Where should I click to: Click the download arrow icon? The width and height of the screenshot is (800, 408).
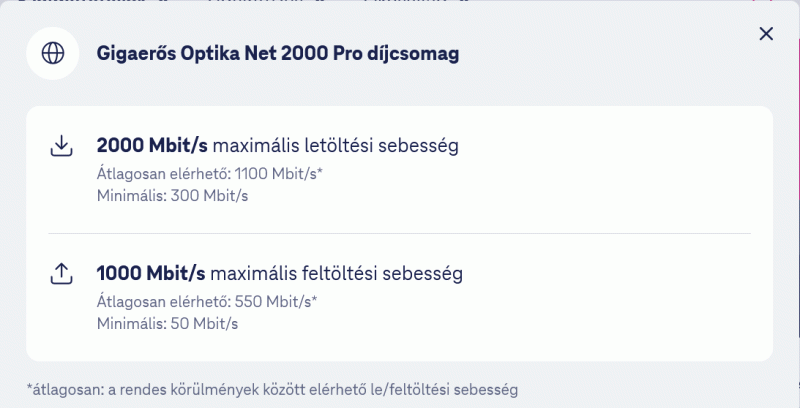[61, 146]
